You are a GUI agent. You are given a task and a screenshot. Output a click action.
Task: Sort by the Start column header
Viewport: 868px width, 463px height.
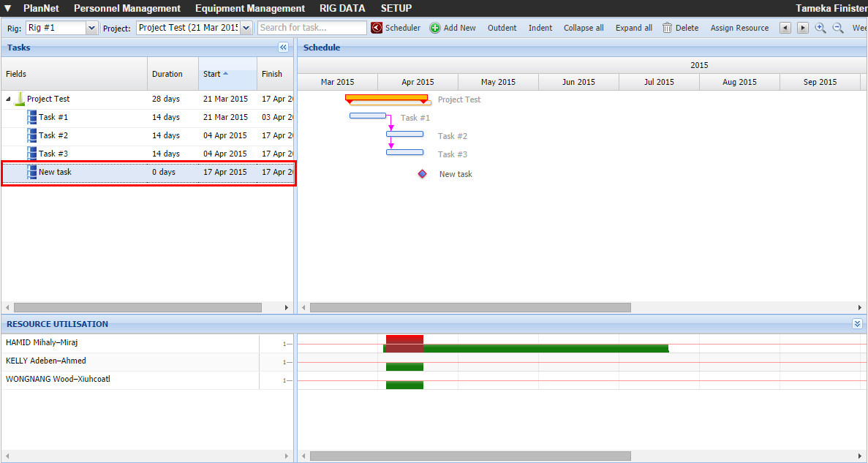[x=212, y=74]
